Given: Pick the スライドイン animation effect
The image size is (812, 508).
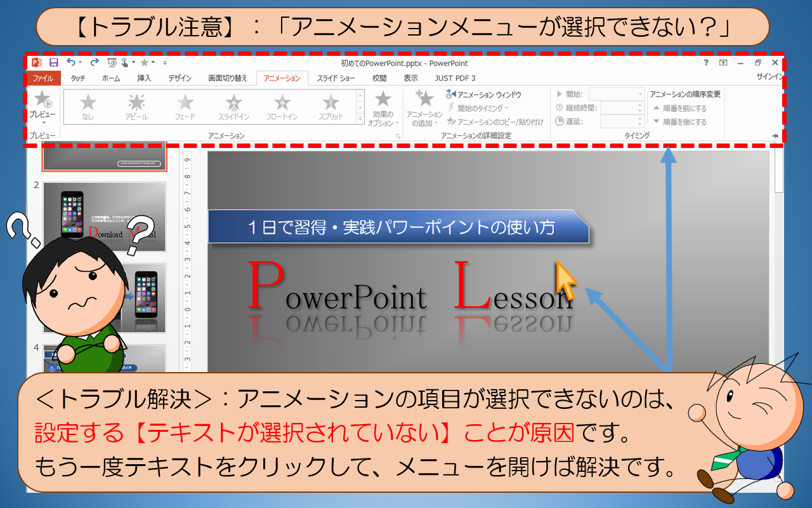Looking at the screenshot, I should [233, 107].
